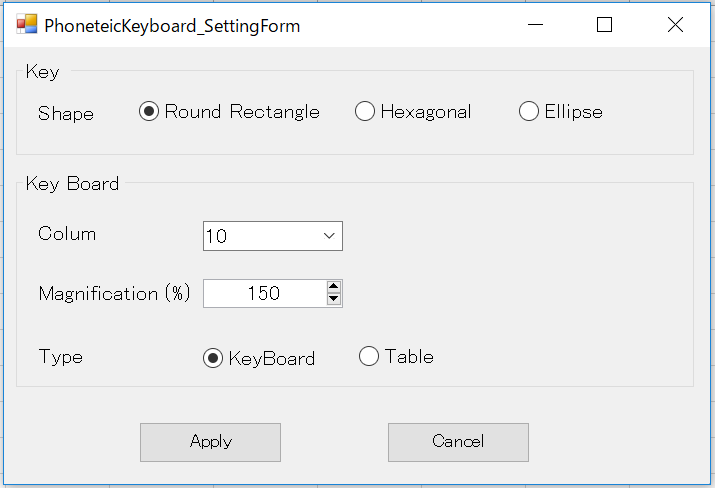Cancel the settings dialog

458,442
